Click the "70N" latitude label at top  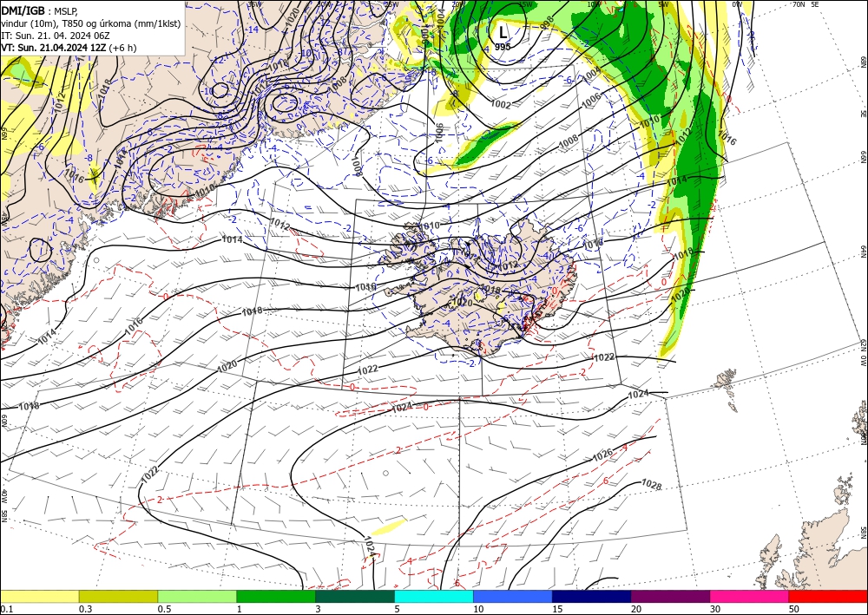pyautogui.click(x=798, y=3)
